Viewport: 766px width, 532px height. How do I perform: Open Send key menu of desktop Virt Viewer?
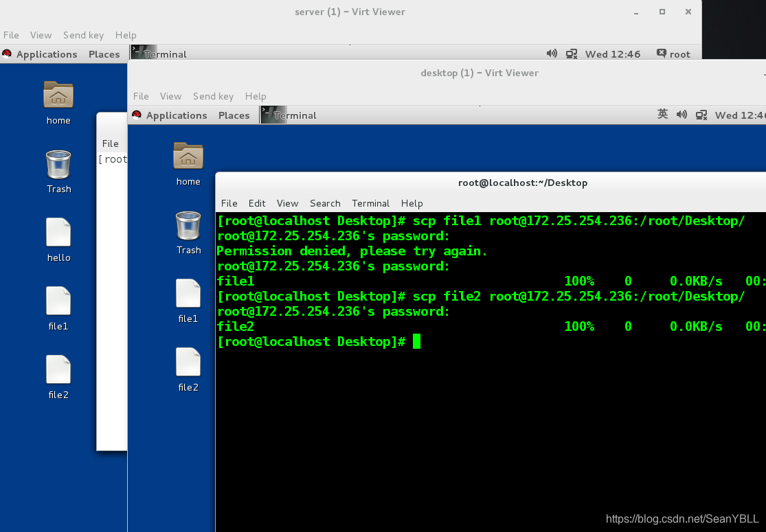[x=213, y=96]
